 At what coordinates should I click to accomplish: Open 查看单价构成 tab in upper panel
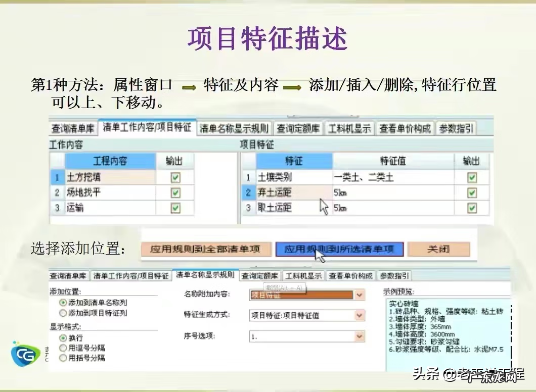405,128
